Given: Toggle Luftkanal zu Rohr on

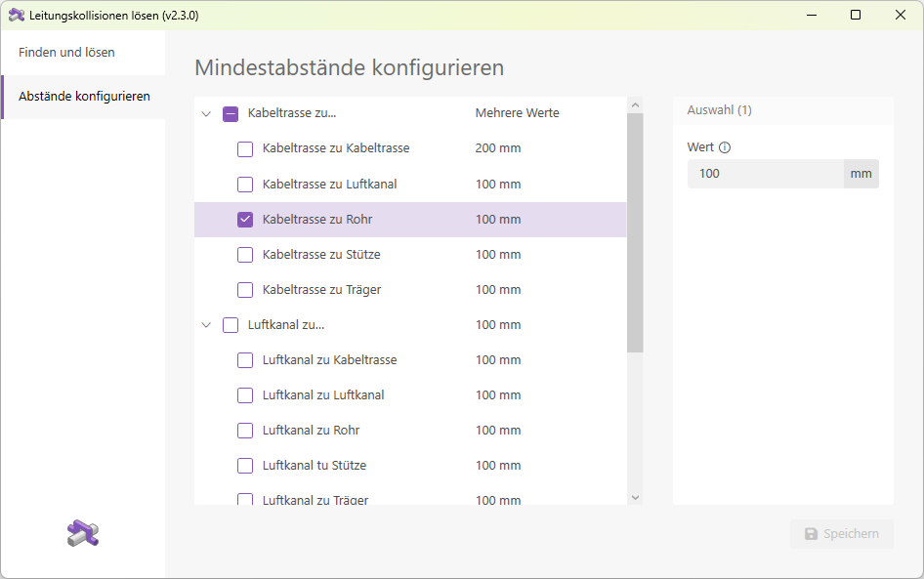Looking at the screenshot, I should tap(244, 430).
